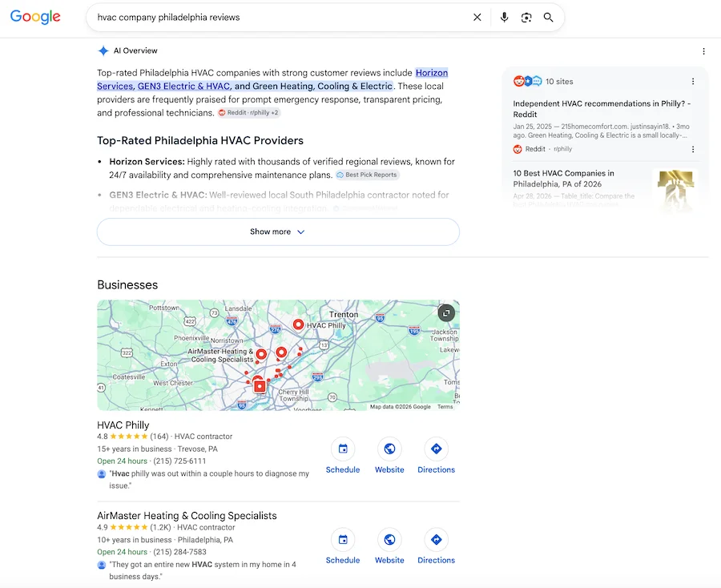721x588 pixels.
Task: Open Google Lens image search icon
Action: click(x=526, y=18)
